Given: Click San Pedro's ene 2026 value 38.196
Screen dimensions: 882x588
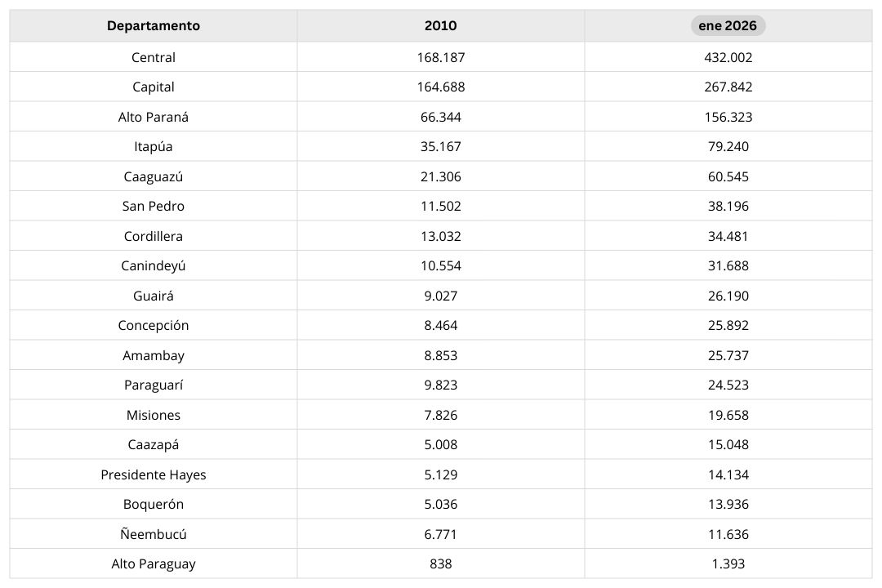Looking at the screenshot, I should click(x=728, y=206).
